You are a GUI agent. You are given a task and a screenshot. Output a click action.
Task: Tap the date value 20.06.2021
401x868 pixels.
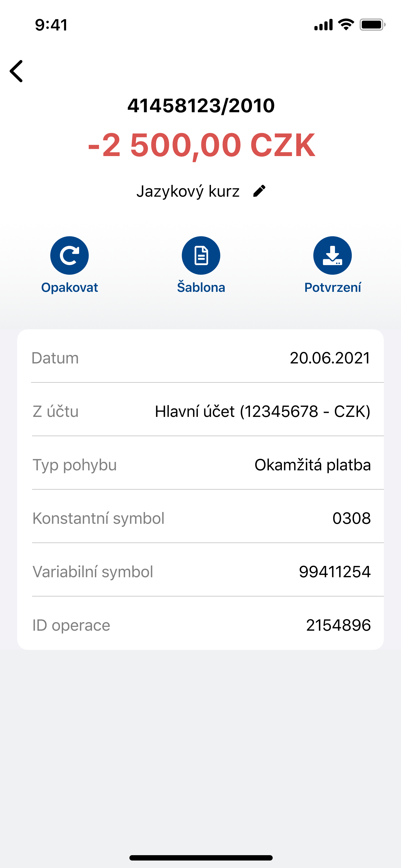(330, 358)
